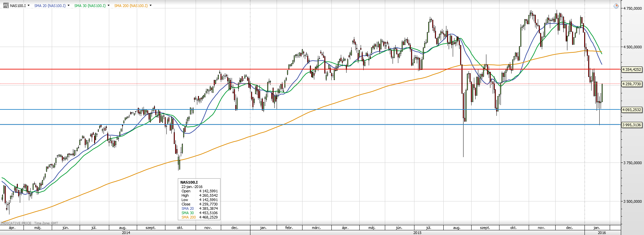Click the 'dec.' 2015 month label

pos(569,228)
